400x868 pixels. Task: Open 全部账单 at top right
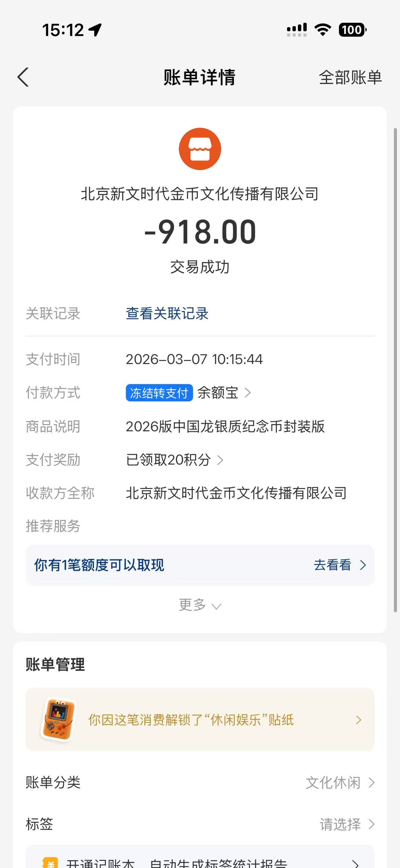pos(350,77)
